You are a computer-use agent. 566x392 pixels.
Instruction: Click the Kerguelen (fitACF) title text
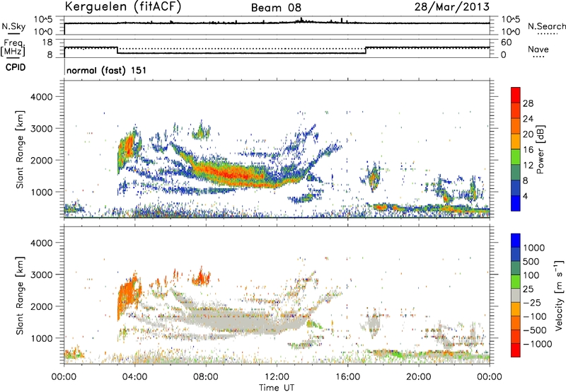(x=122, y=6)
